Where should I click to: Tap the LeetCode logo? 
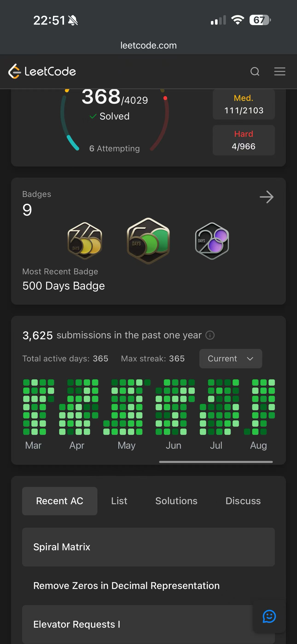coord(42,71)
